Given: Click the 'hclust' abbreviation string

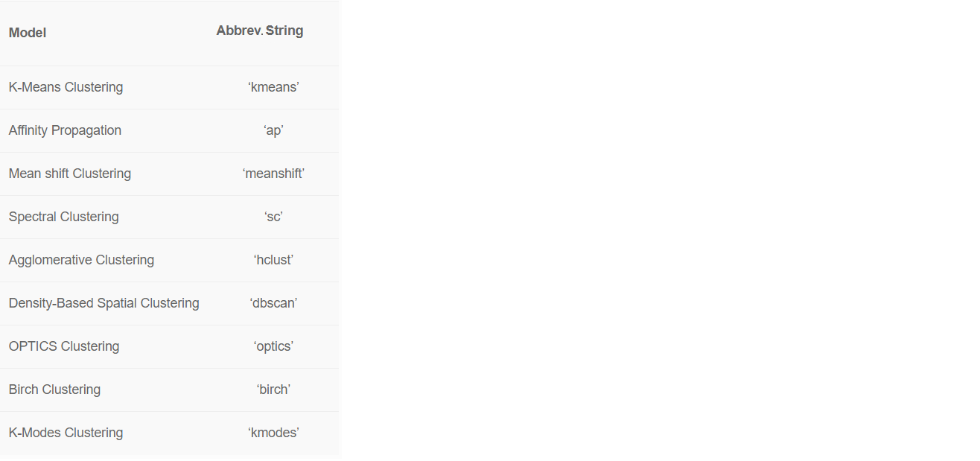Looking at the screenshot, I should point(273,260).
